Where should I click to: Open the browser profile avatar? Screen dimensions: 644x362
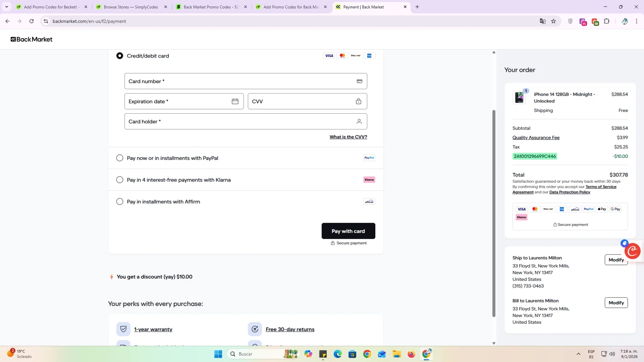[625, 21]
